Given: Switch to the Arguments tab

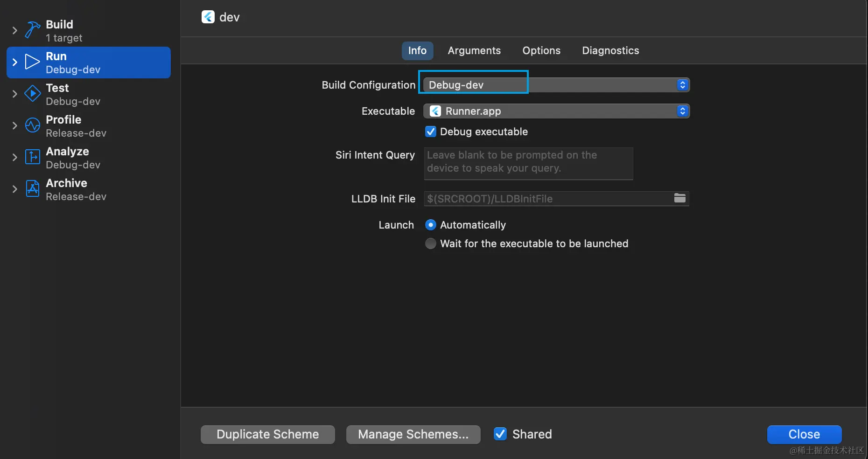Looking at the screenshot, I should coord(474,50).
